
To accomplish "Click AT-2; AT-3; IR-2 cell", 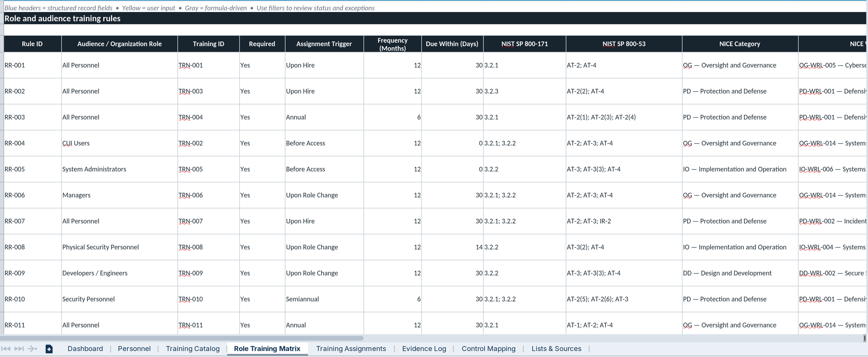I will click(x=624, y=221).
